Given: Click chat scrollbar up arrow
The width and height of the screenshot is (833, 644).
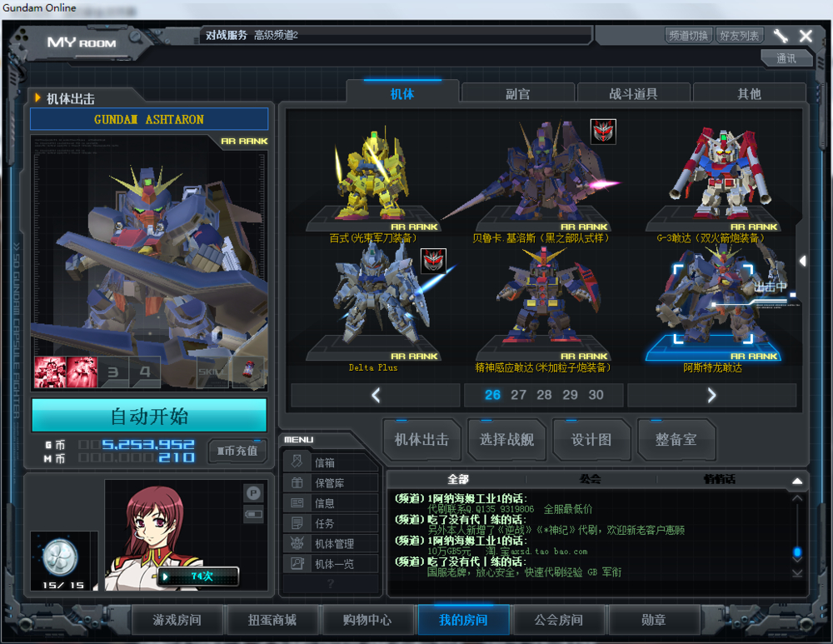Looking at the screenshot, I should pyautogui.click(x=797, y=498).
